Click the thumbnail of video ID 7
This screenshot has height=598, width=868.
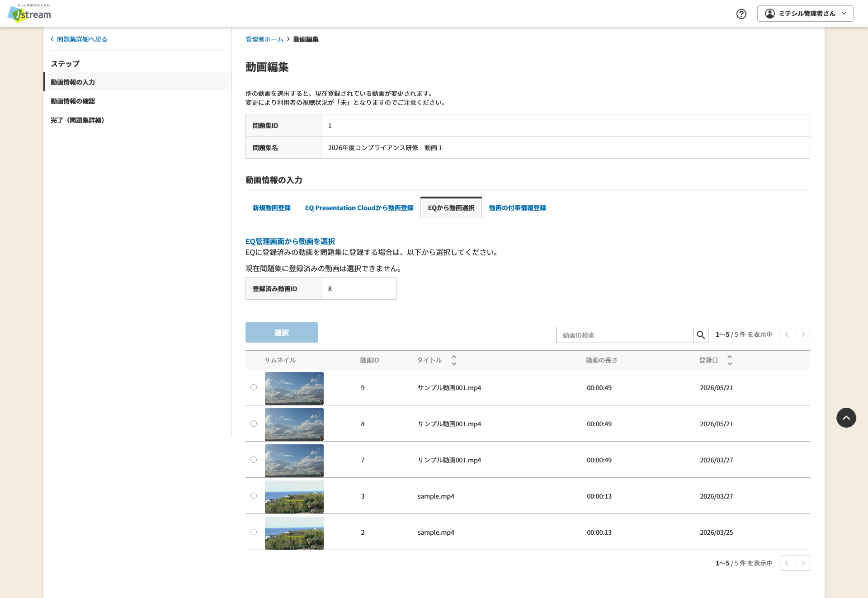(x=294, y=461)
